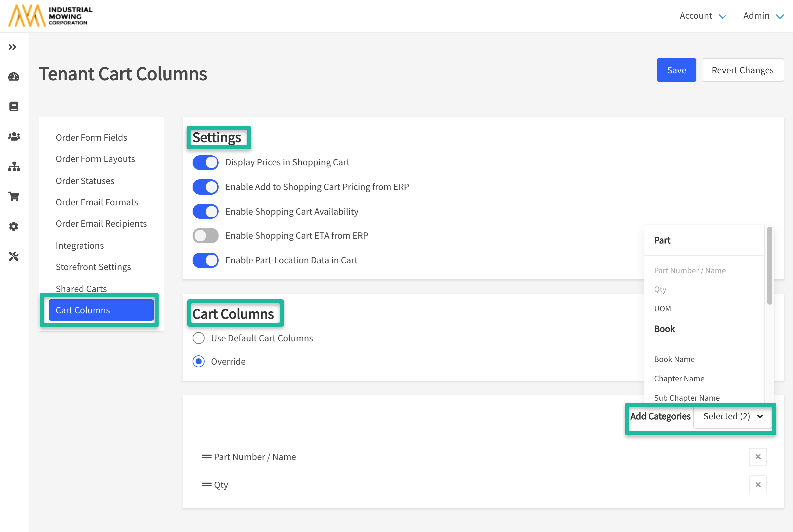793x532 pixels.
Task: Toggle Display Prices in Shopping Cart
Action: 206,163
